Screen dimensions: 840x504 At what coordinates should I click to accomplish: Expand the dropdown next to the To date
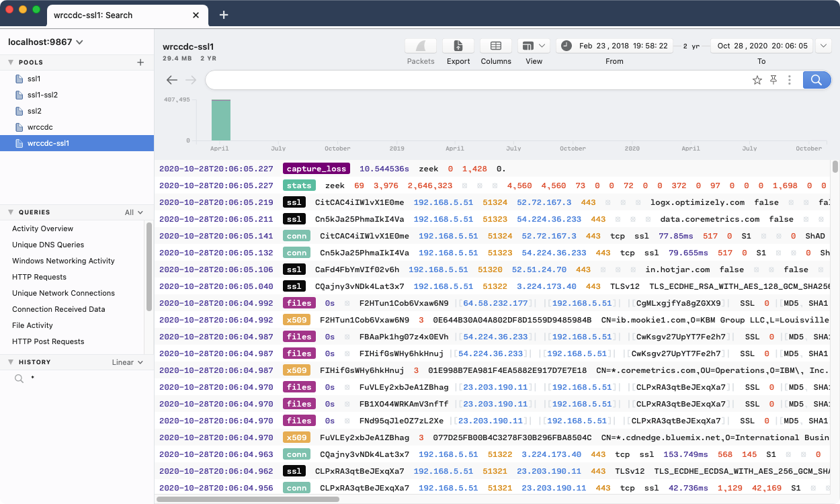click(x=823, y=46)
